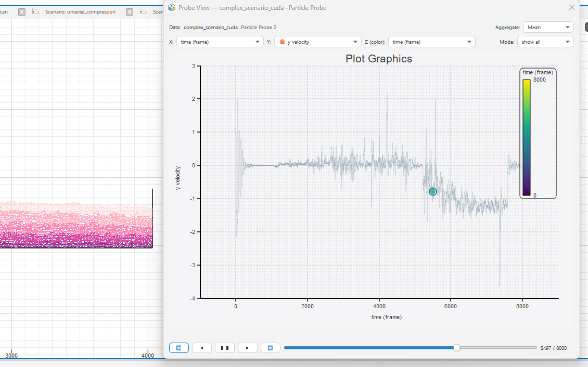Click the uniaxial_compression tab scatter icon
This screenshot has width=588, height=367.
pos(36,11)
